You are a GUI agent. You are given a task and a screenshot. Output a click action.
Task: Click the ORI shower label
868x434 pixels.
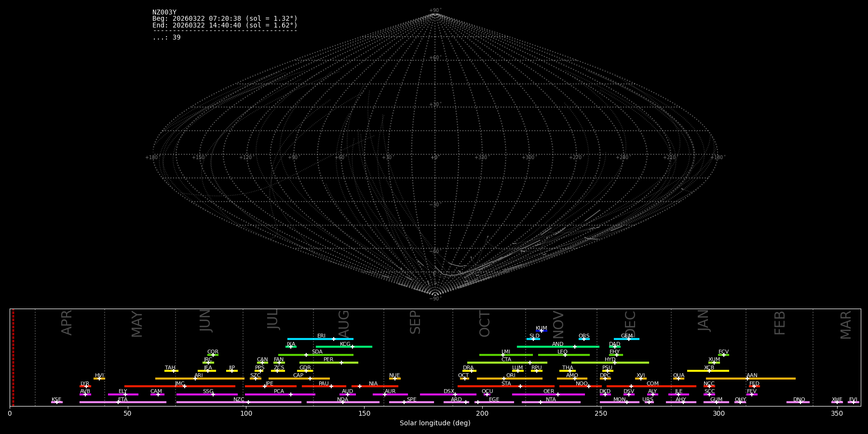(511, 376)
